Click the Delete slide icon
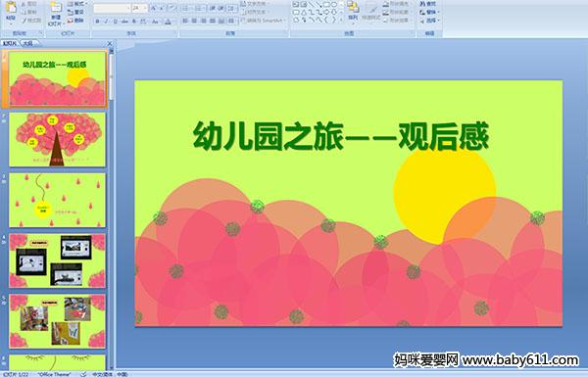The width and height of the screenshot is (588, 377). [x=75, y=21]
